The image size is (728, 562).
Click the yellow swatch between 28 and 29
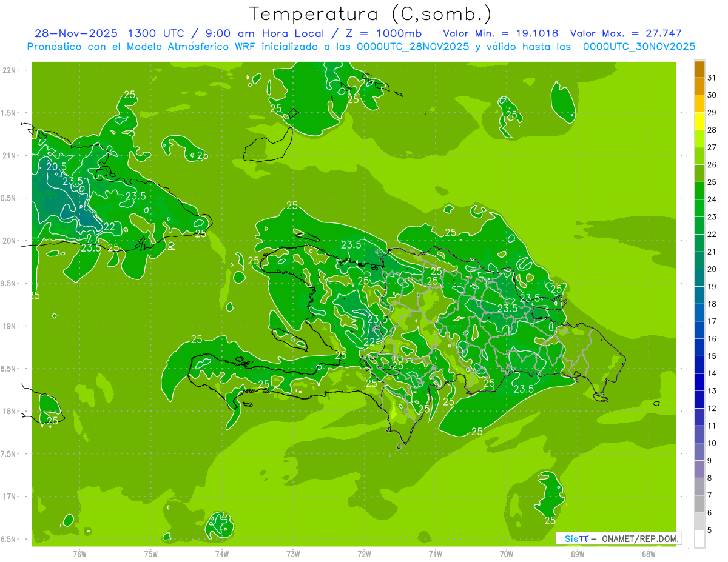699,121
